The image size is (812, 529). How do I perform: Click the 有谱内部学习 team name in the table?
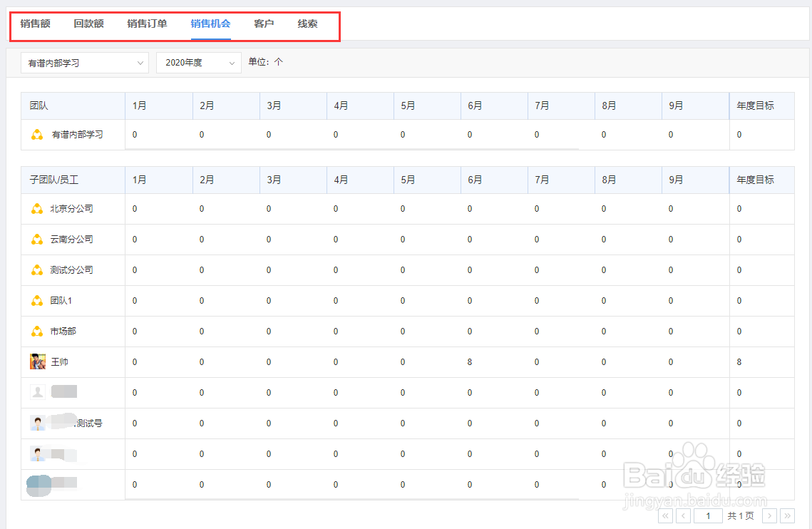(x=78, y=135)
